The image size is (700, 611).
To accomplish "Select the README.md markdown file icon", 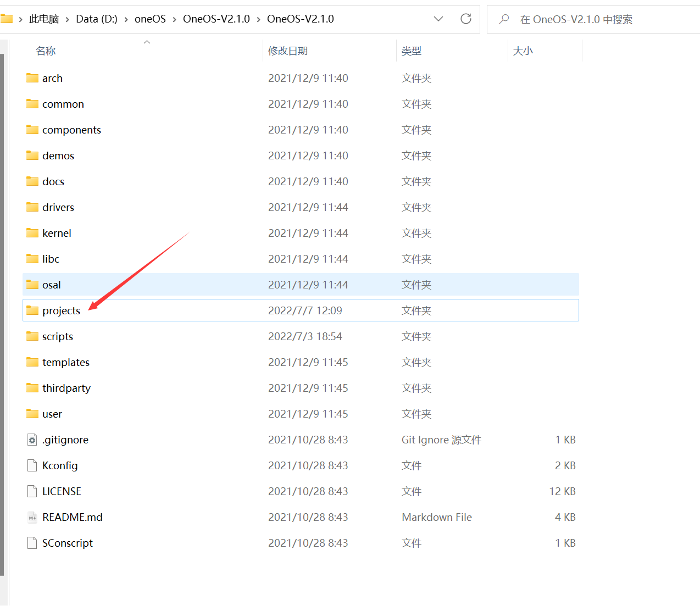I will (x=32, y=517).
